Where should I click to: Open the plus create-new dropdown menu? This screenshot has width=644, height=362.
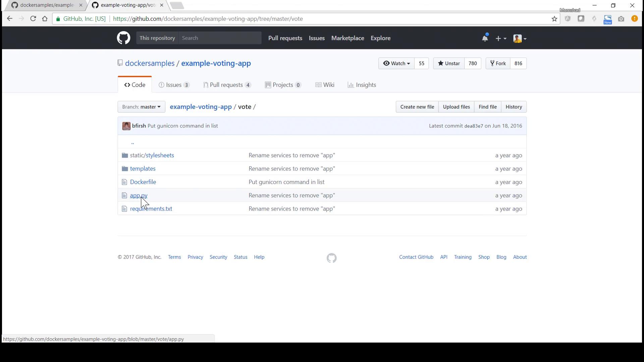[x=500, y=39]
